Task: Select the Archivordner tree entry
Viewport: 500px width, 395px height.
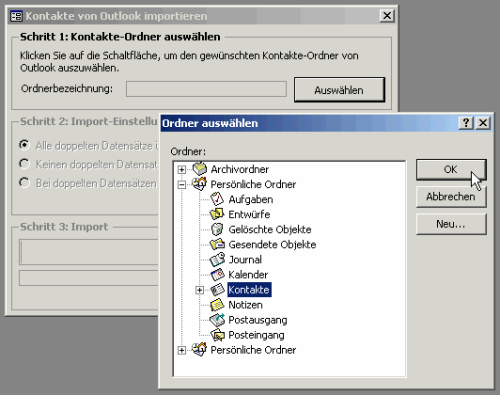Action: (240, 169)
